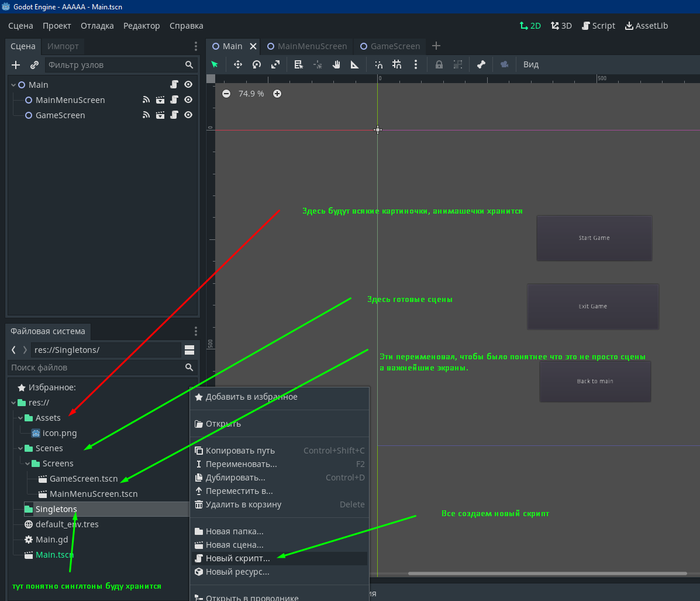
Task: Select the Move mode tool in canvas toolbar
Action: [x=238, y=65]
